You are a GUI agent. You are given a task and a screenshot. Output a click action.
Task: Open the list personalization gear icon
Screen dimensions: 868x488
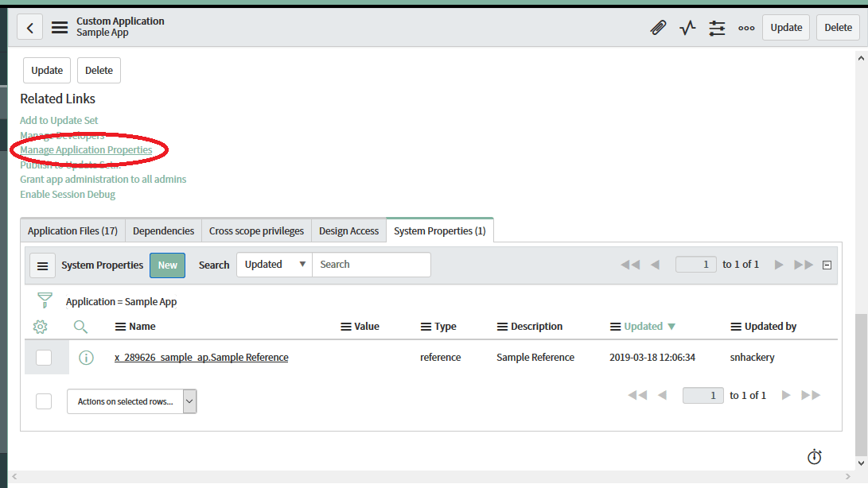(41, 326)
